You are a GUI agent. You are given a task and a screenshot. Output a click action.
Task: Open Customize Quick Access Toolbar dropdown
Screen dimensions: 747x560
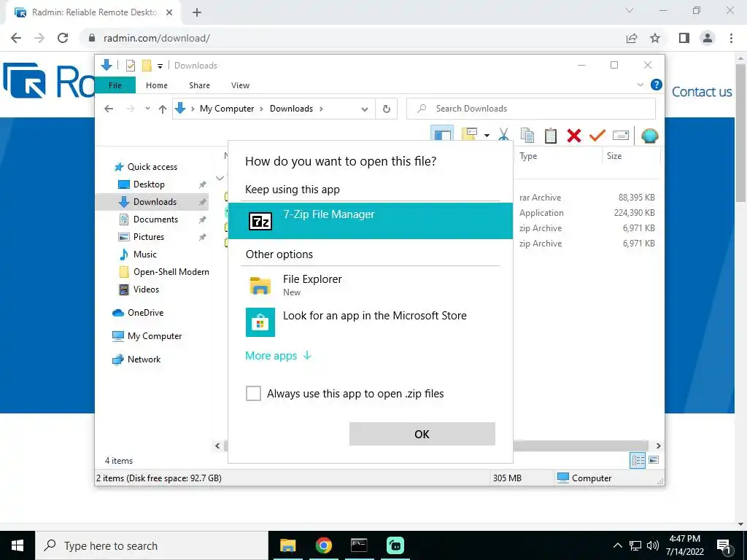pyautogui.click(x=160, y=66)
